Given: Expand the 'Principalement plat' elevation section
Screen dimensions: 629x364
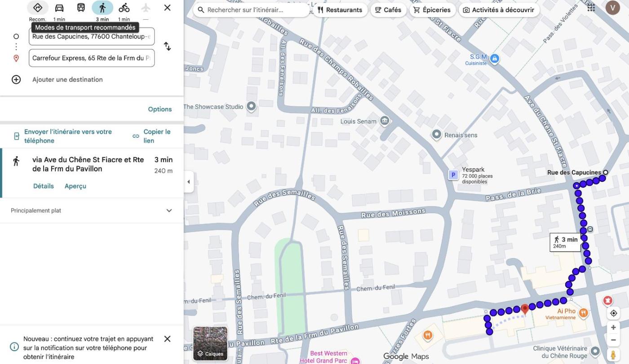Looking at the screenshot, I should (x=169, y=211).
